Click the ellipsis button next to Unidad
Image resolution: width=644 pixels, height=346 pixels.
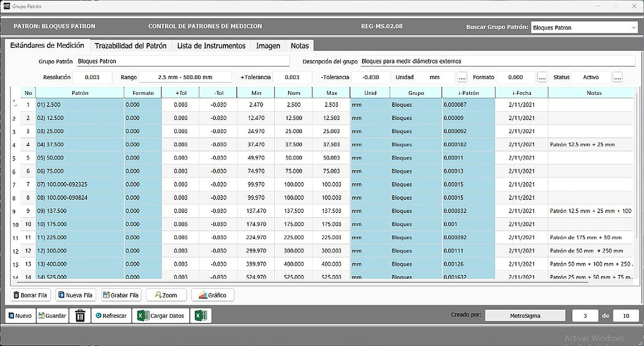point(462,77)
